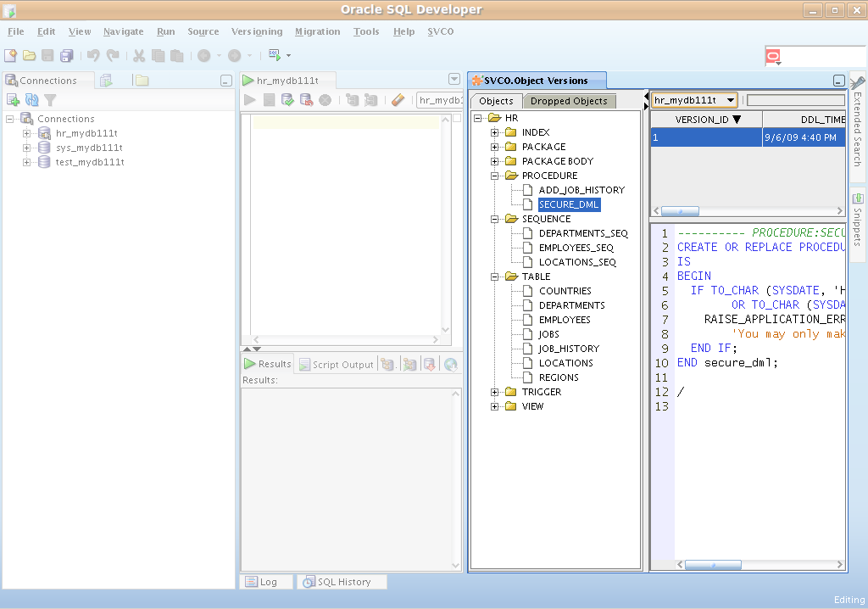Screen dimensions: 868x609
Task: Click the New file icon in toolbar
Action: 10,56
